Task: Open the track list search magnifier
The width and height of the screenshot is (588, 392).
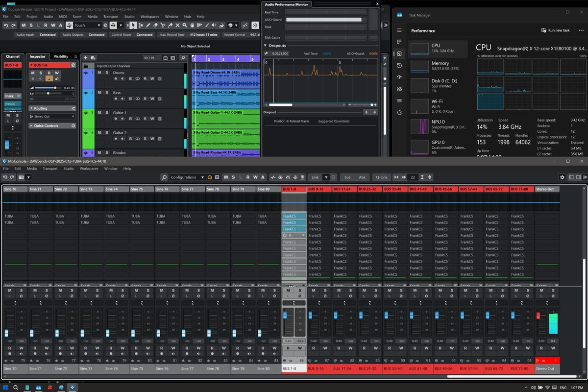Action: pos(183,58)
